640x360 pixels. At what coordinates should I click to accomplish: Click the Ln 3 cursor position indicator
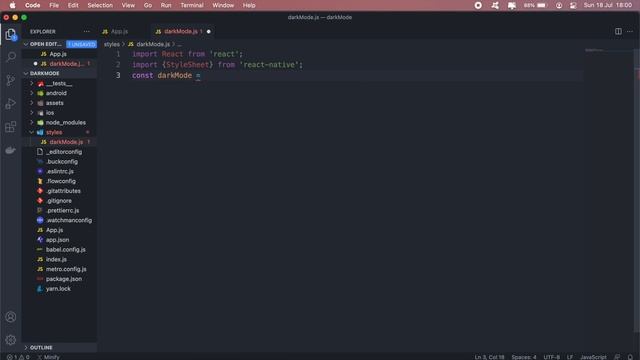489,357
